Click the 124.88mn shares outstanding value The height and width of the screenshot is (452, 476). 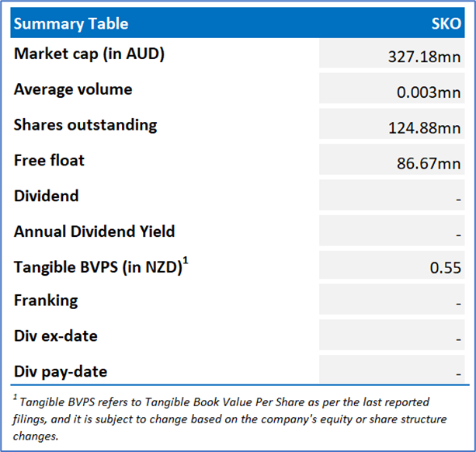tap(425, 128)
